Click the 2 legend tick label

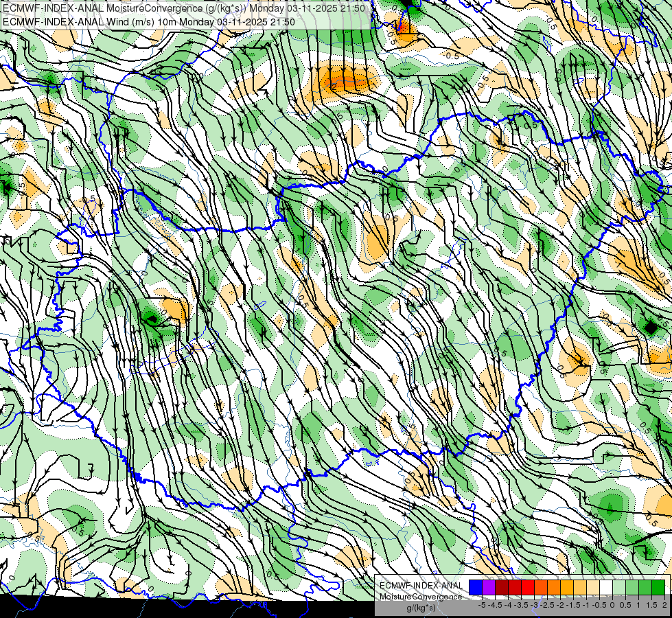pos(664,605)
